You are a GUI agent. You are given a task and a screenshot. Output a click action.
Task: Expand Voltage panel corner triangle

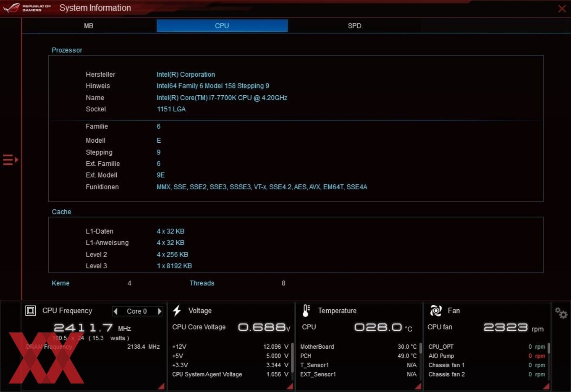(x=290, y=386)
